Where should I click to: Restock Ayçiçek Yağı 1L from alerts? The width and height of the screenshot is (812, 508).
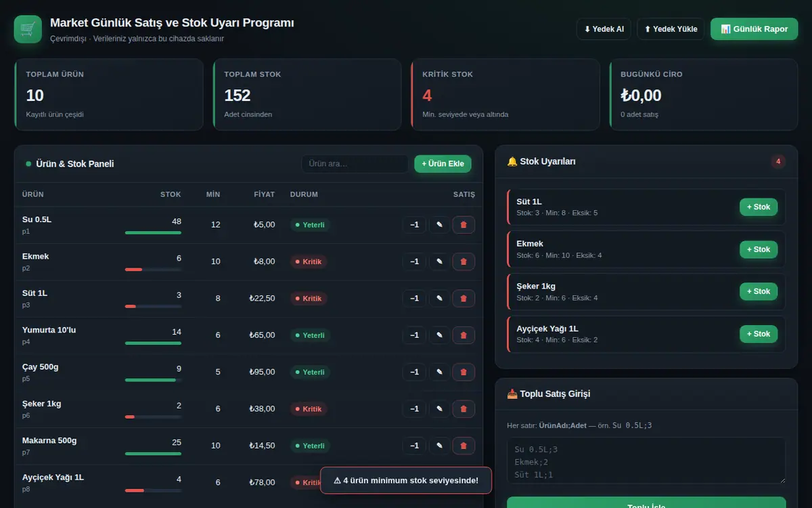point(759,334)
